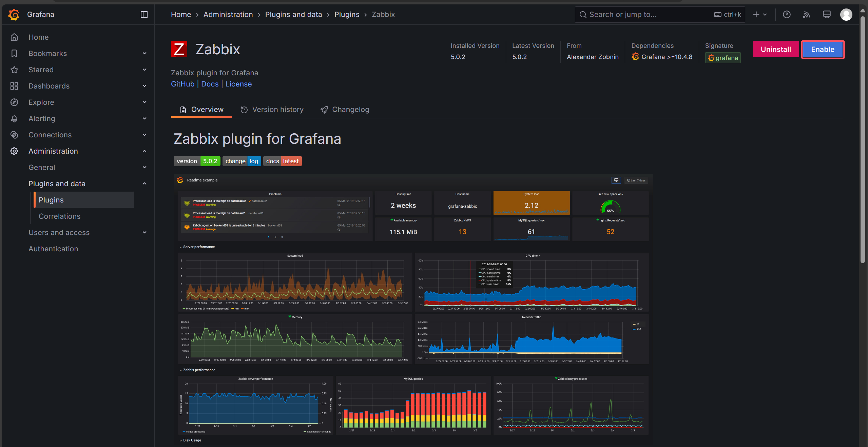Click the search magnifier icon
The height and width of the screenshot is (447, 868).
[x=583, y=15]
